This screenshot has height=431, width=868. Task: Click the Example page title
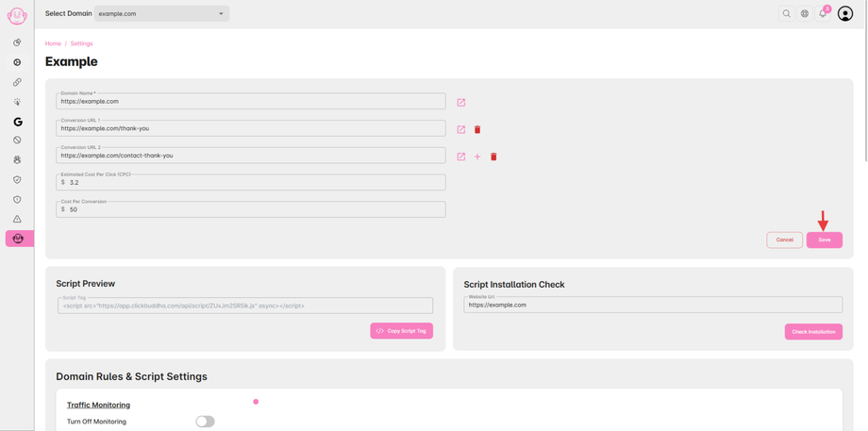tap(72, 61)
